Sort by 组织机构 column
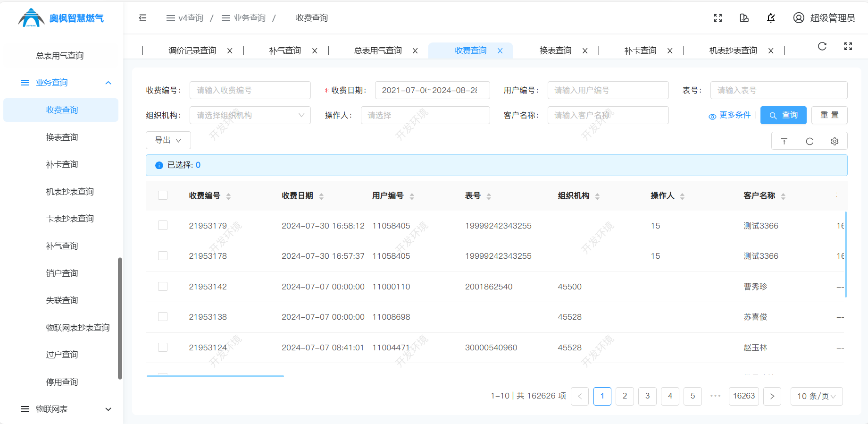Viewport: 868px width, 424px height. coord(597,196)
